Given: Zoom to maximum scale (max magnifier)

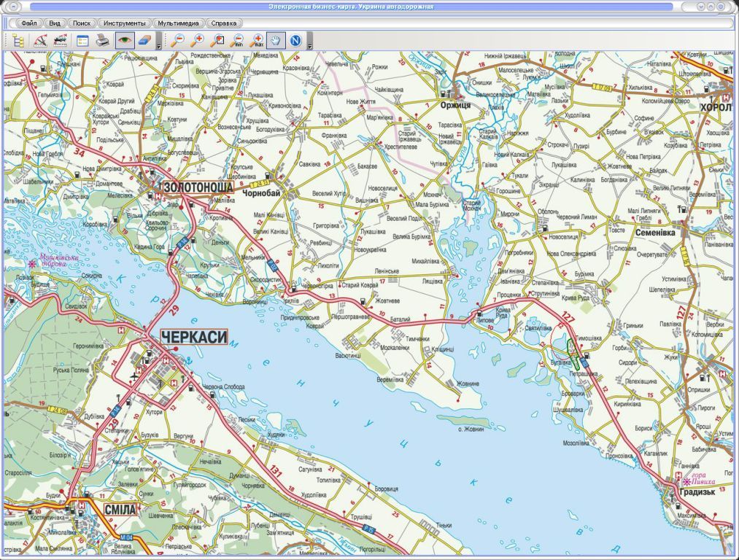Looking at the screenshot, I should [257, 41].
